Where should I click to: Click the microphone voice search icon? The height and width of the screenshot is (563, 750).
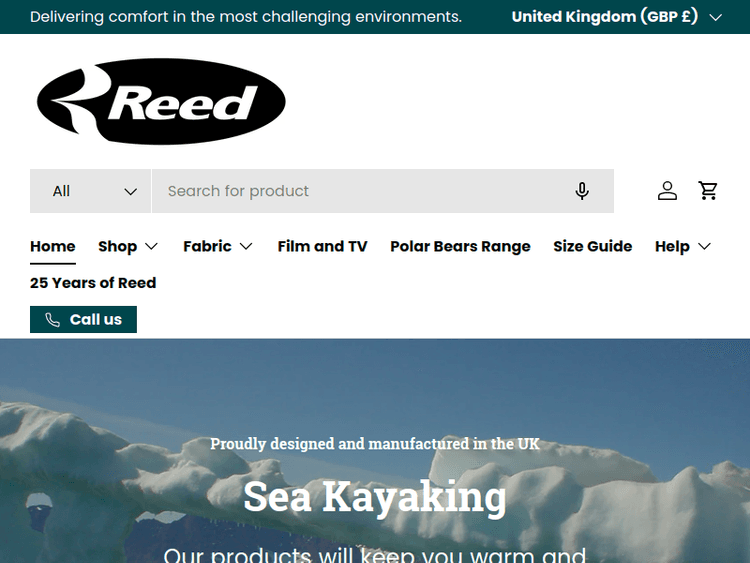pos(582,191)
